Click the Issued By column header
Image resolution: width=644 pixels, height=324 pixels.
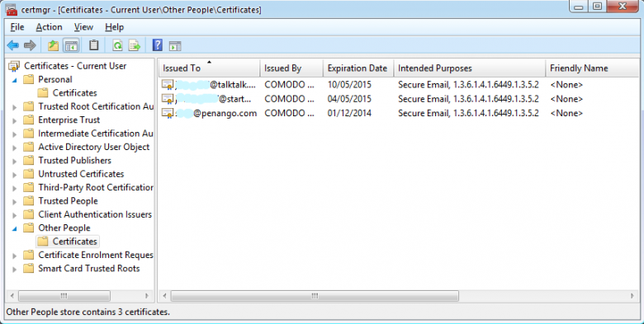tap(291, 68)
